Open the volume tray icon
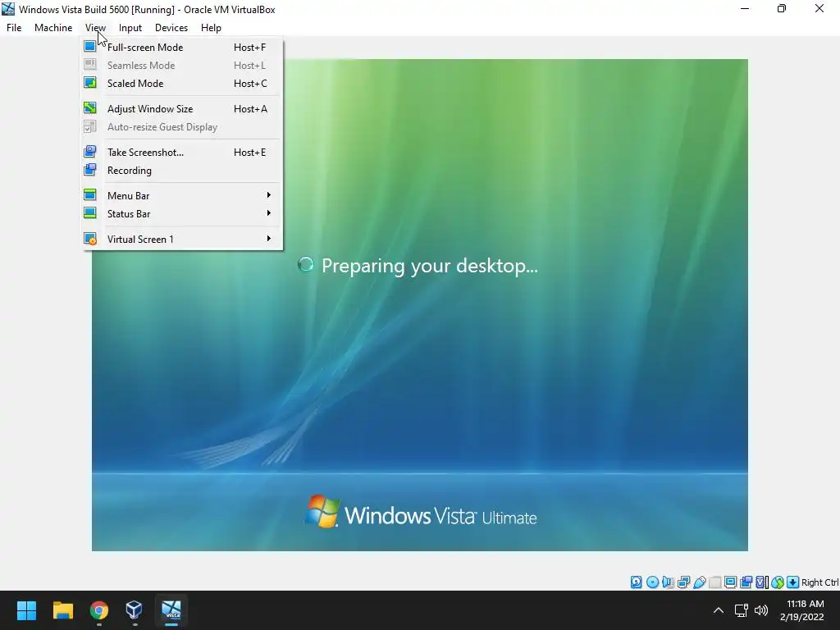Image resolution: width=840 pixels, height=630 pixels. pyautogui.click(x=760, y=610)
